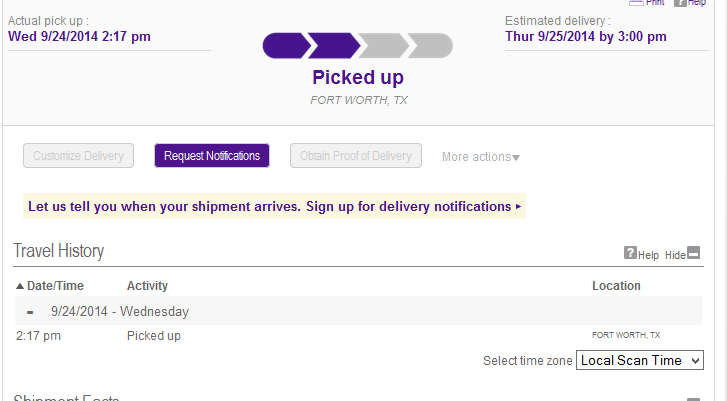Click the Customize Delivery button
727x401 pixels.
78,156
